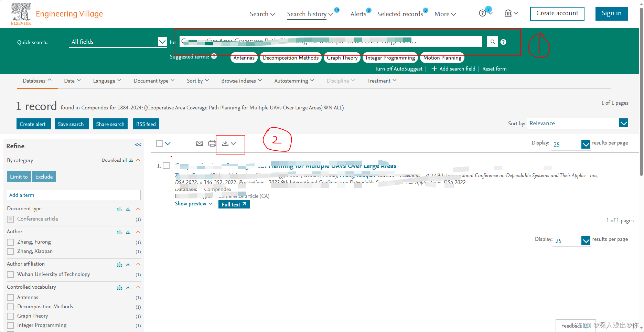644x332 pixels.
Task: Email the selected records icon
Action: (200, 143)
